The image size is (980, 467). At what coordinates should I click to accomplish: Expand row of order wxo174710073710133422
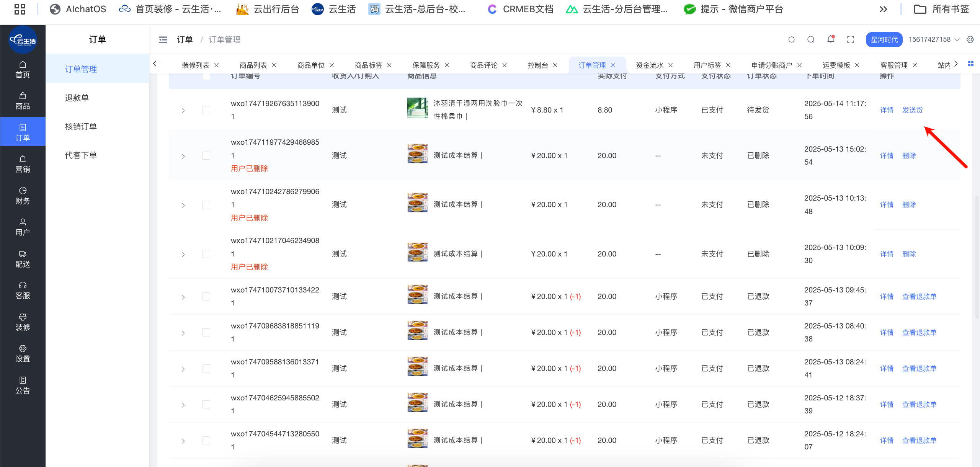(x=183, y=297)
